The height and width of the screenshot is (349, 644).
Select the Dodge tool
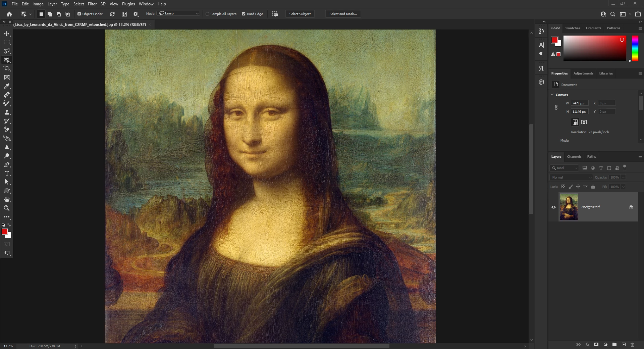coord(7,156)
